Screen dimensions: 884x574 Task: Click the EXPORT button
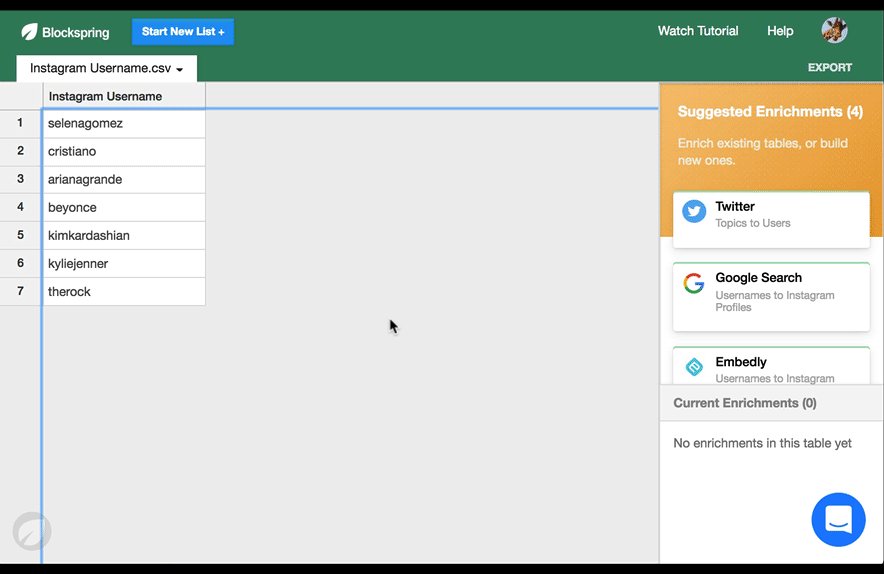pyautogui.click(x=830, y=67)
